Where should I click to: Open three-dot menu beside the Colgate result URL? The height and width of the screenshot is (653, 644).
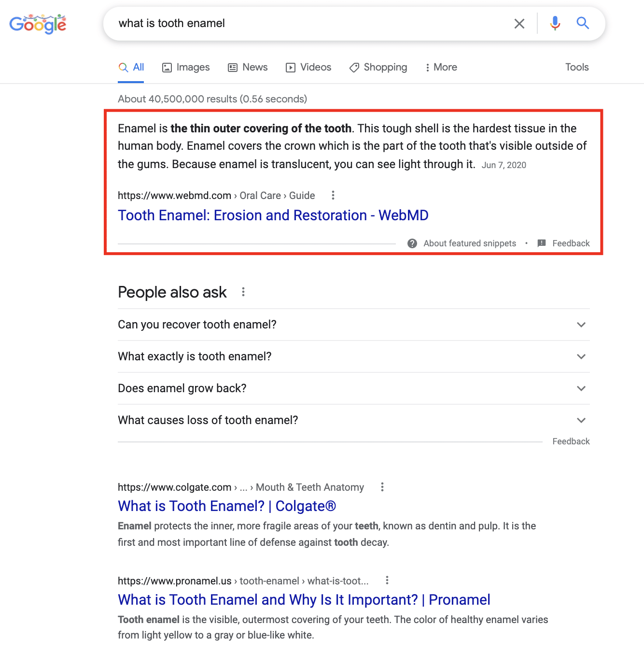pyautogui.click(x=382, y=487)
